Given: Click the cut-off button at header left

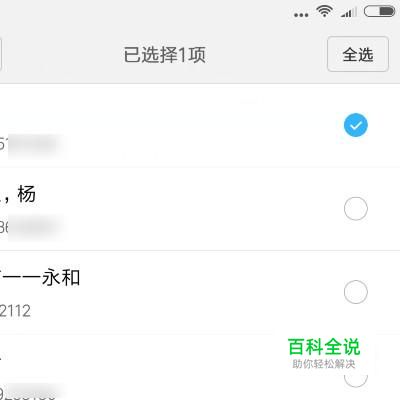Looking at the screenshot, I should 1,54.
